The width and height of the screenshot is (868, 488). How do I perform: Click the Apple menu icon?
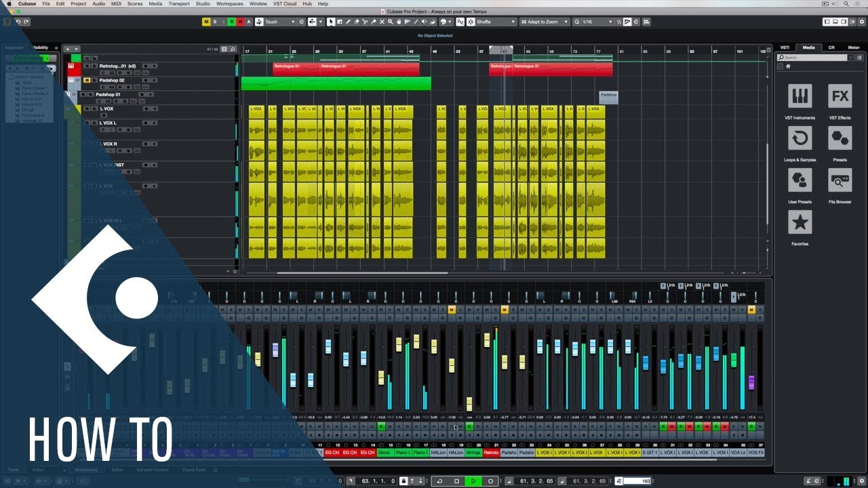coord(9,3)
